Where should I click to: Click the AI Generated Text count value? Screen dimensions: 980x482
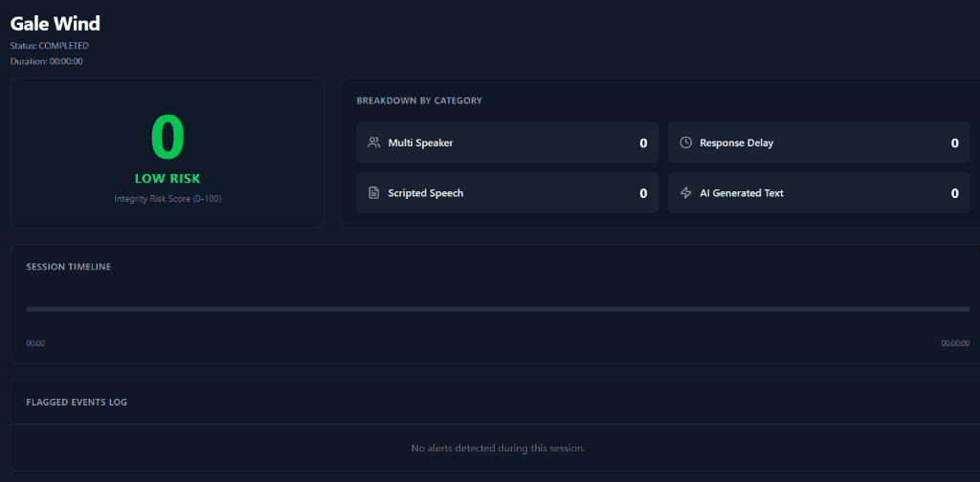pyautogui.click(x=954, y=193)
